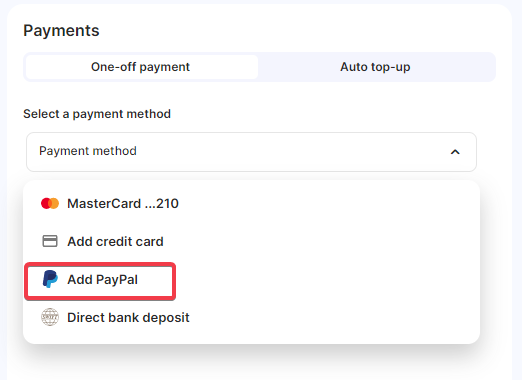Select the One-off payment tab

[x=142, y=67]
